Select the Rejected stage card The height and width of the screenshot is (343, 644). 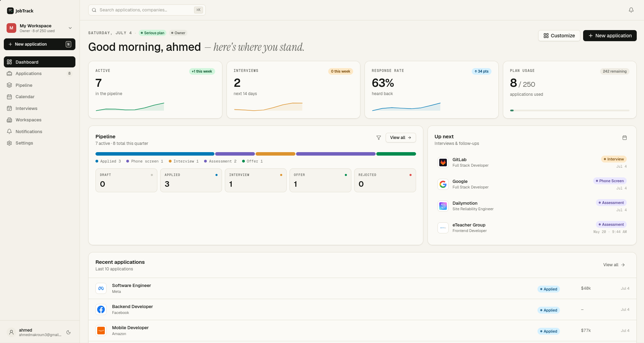385,180
